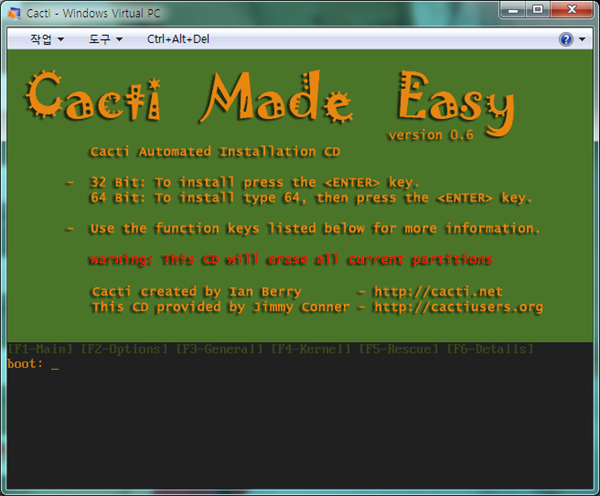
Task: Click the [F3-General] text
Action: [x=219, y=349]
